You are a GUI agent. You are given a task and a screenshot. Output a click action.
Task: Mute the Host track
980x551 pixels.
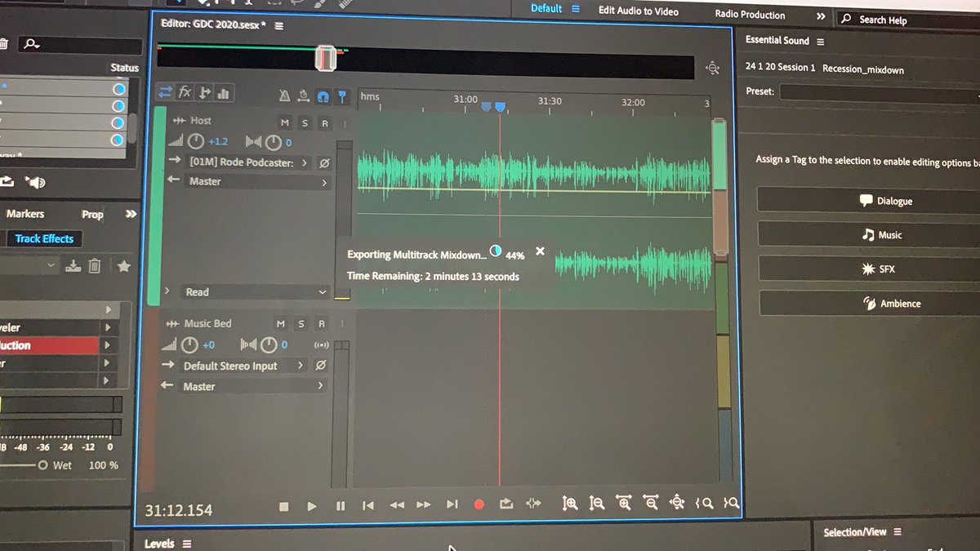tap(284, 122)
